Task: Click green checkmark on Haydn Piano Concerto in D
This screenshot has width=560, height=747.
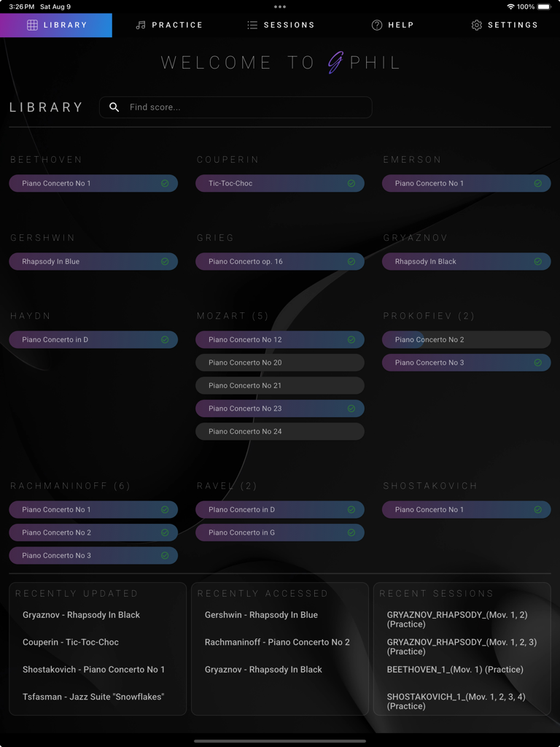Action: [165, 340]
